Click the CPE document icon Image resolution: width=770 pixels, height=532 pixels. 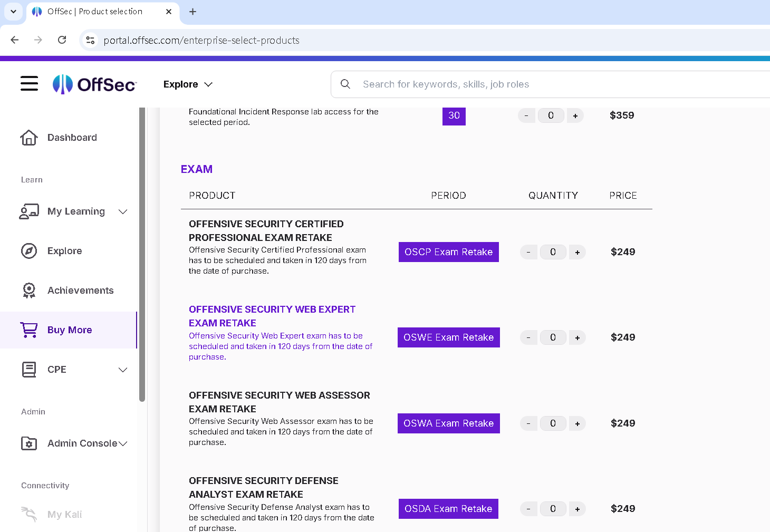[29, 370]
